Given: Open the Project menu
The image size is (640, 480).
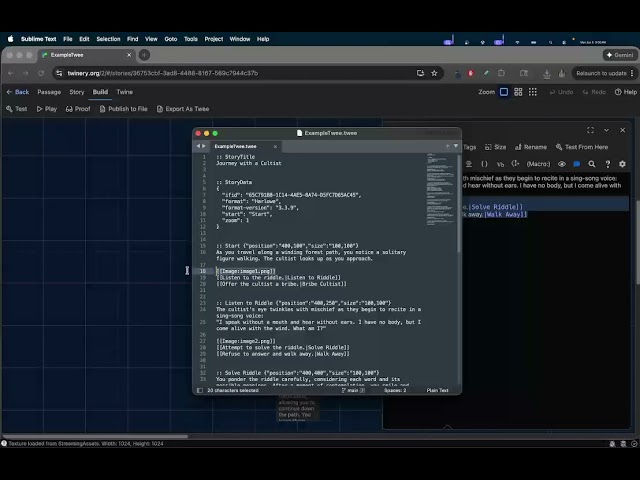Looking at the screenshot, I should 213,39.
